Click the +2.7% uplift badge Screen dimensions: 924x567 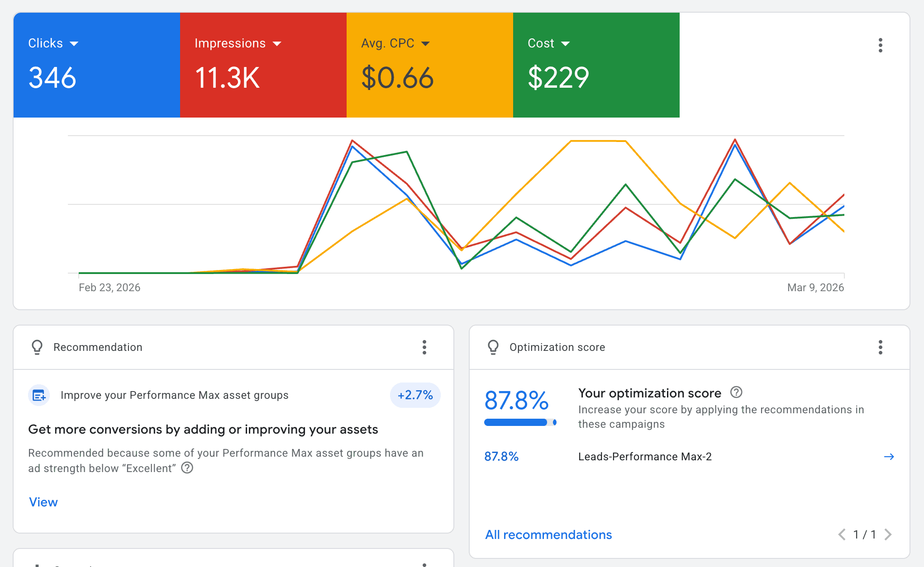(414, 395)
